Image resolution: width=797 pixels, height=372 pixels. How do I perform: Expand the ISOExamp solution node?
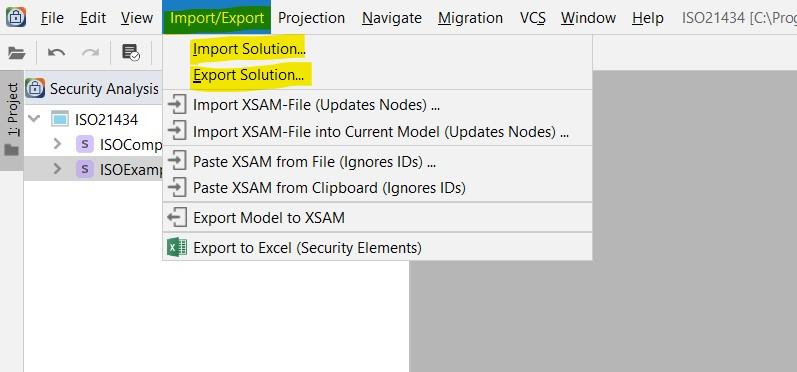click(x=57, y=168)
